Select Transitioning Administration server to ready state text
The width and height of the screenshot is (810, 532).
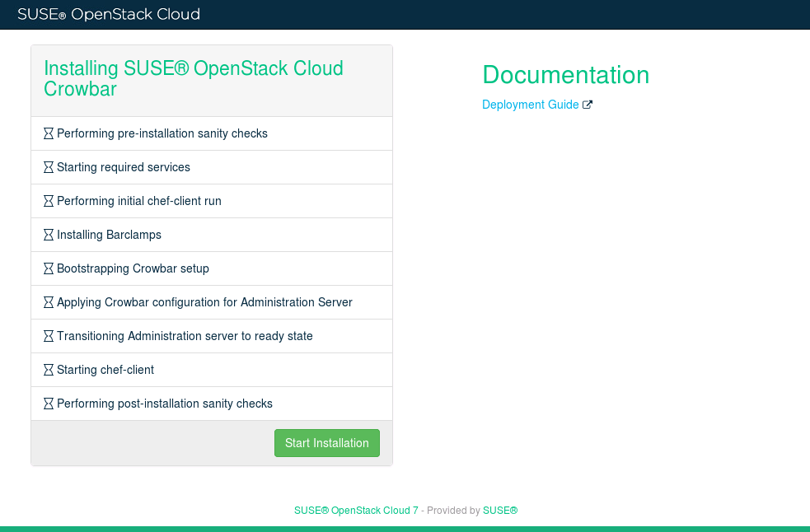[185, 336]
